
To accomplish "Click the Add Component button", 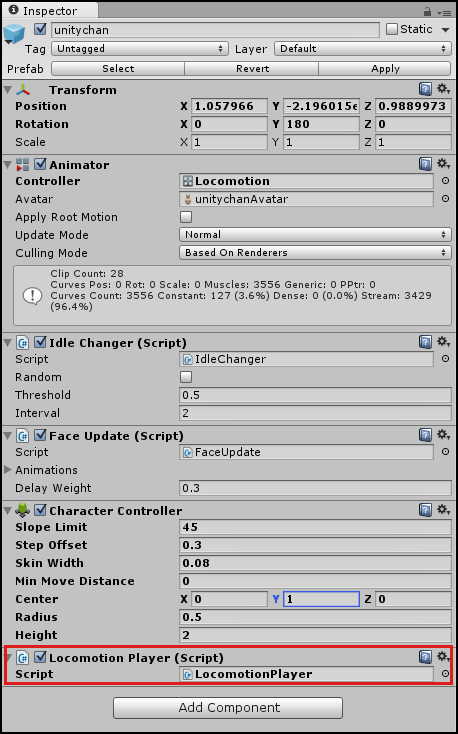I will [228, 707].
